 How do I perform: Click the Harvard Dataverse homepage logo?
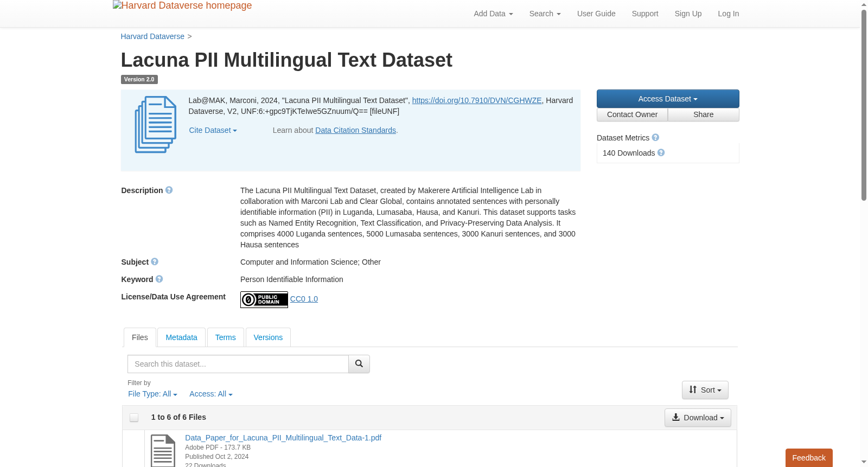point(182,6)
